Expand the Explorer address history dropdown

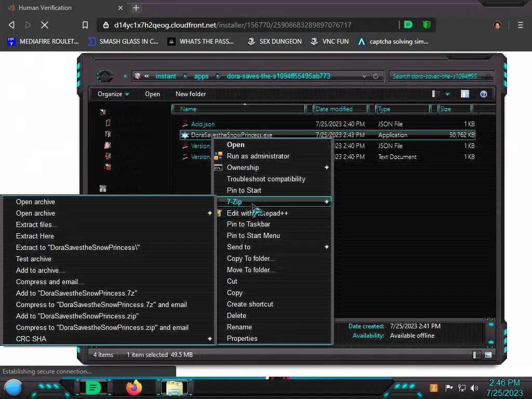click(364, 76)
